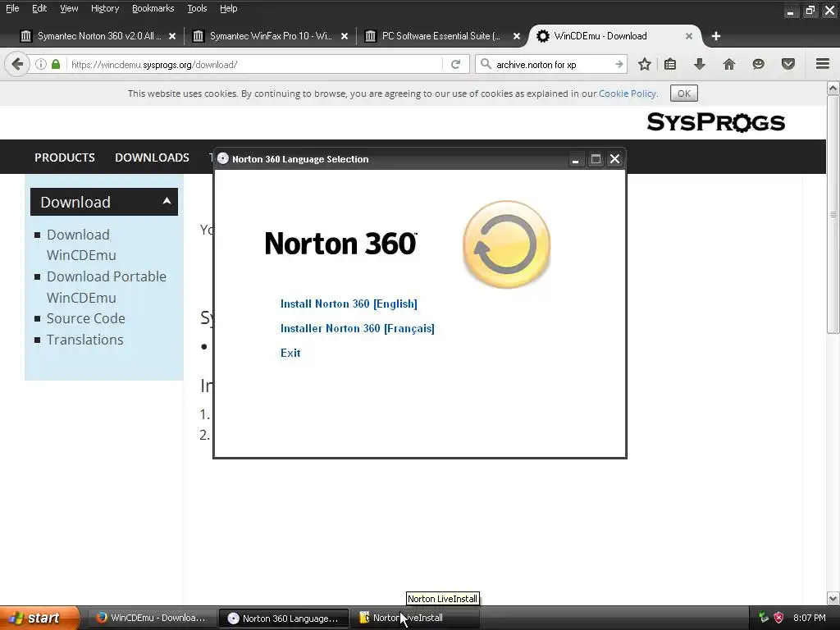Open Cookie Policy link

pos(628,94)
